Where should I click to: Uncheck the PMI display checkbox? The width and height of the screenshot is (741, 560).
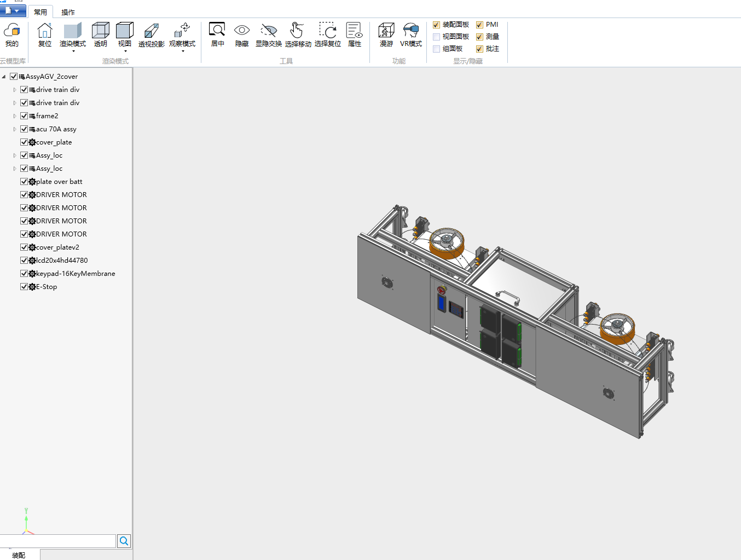point(479,25)
